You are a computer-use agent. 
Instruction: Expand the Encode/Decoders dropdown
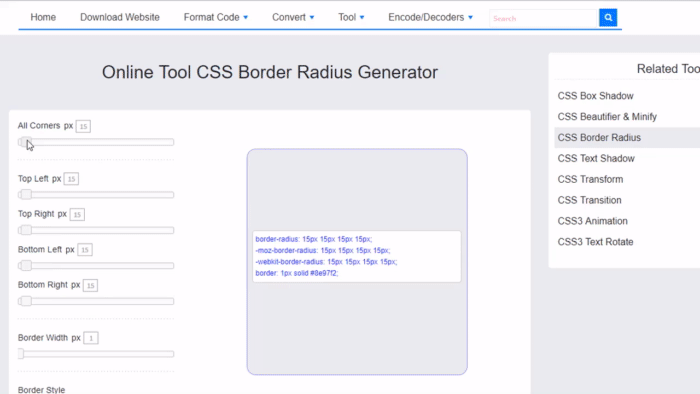430,17
